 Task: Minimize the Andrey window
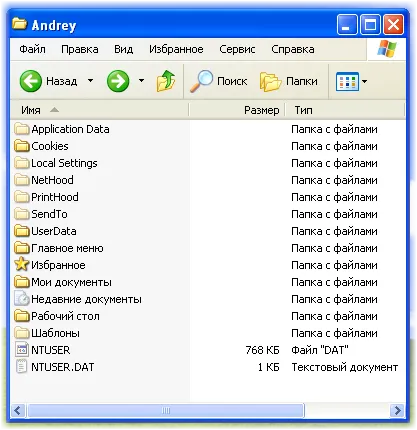(x=347, y=25)
